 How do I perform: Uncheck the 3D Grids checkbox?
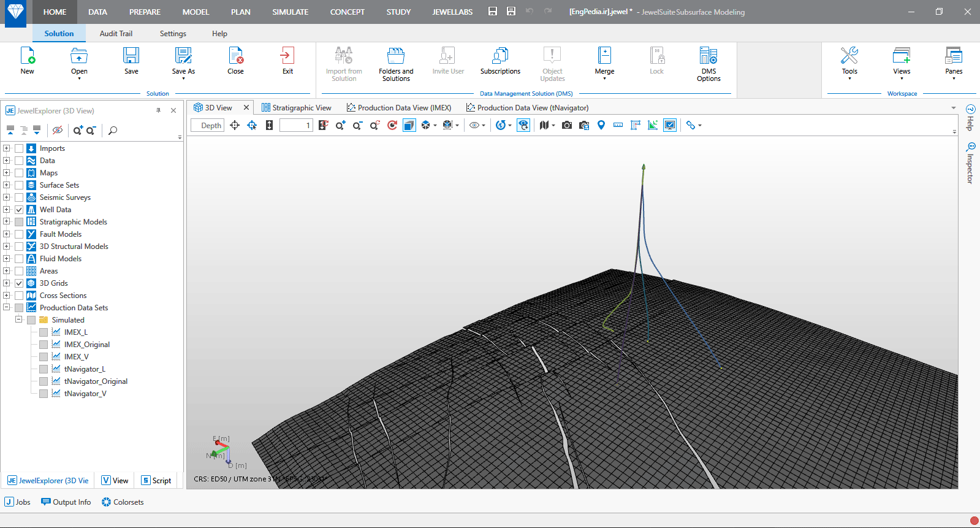(x=19, y=283)
